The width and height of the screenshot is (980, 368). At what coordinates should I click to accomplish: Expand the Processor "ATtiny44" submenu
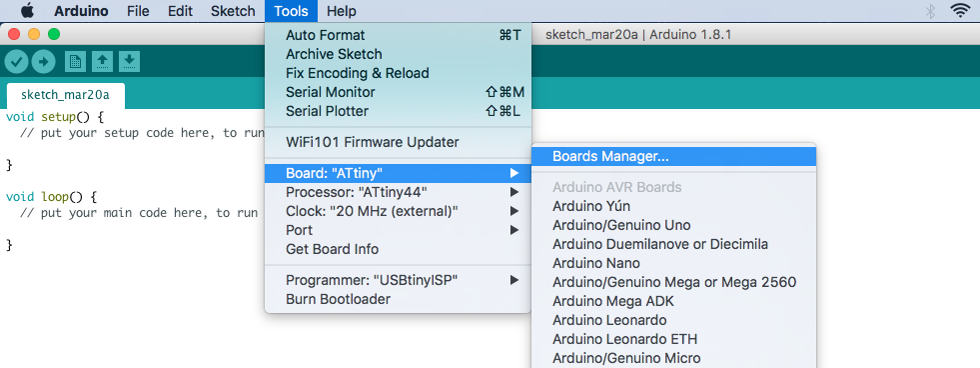coord(398,192)
